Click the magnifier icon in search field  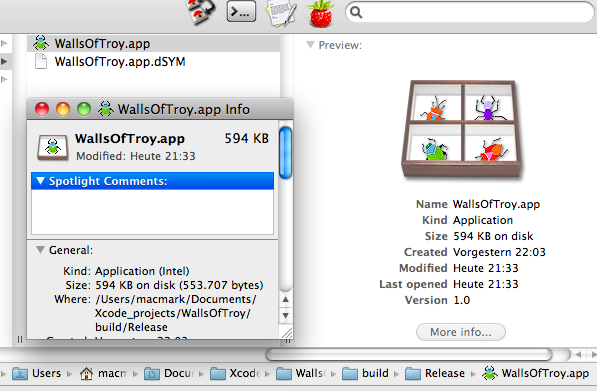[x=356, y=12]
